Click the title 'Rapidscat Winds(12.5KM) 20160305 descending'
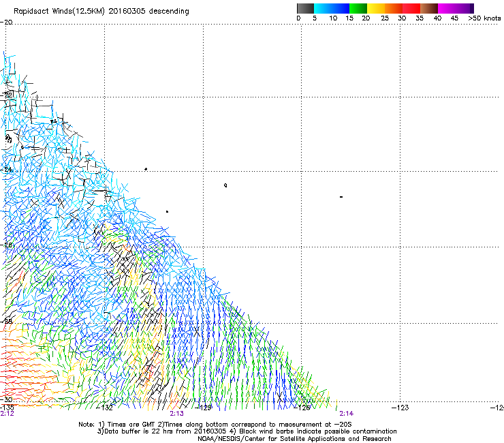This screenshot has height=443, width=504. point(101,11)
